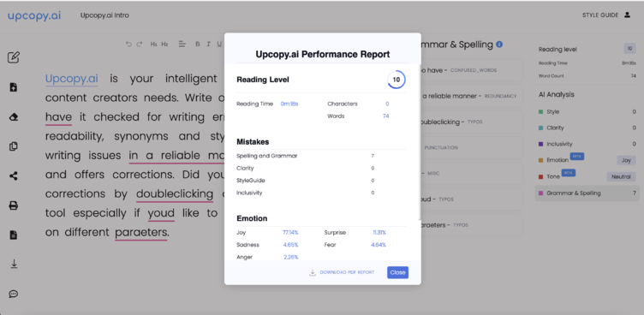644x315 pixels.
Task: Select the Style category in AI Analysis
Action: click(x=587, y=112)
